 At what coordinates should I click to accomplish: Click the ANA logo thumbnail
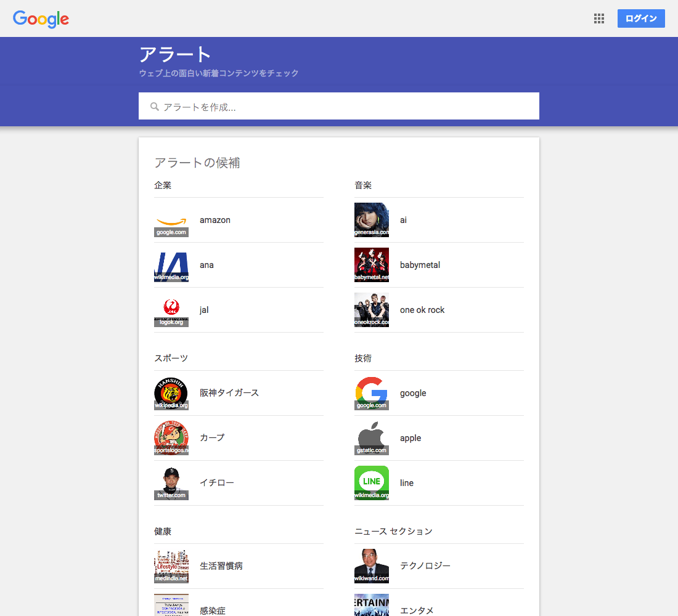[x=171, y=265]
